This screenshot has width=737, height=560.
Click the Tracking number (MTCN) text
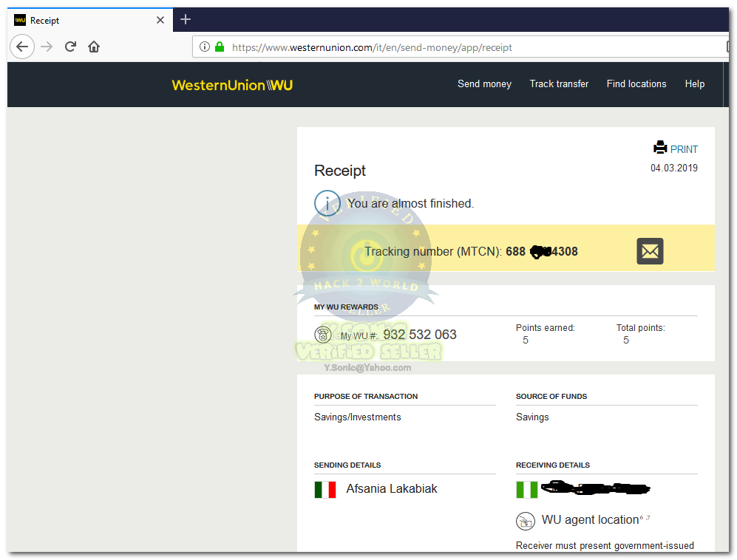coord(433,251)
